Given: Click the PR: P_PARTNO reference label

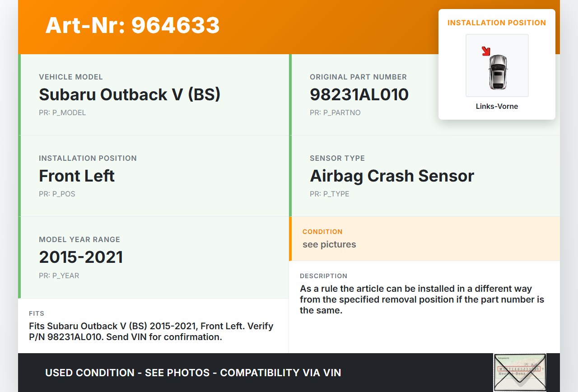Looking at the screenshot, I should tap(335, 113).
